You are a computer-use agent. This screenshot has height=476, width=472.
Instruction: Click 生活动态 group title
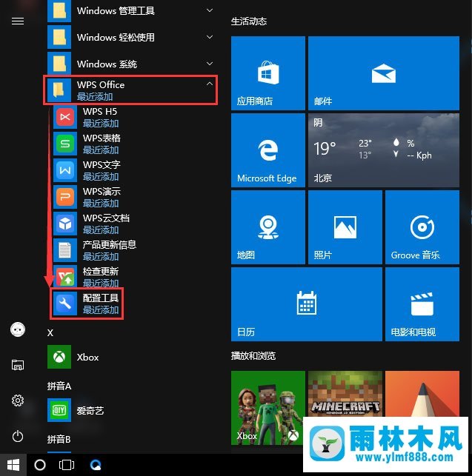[249, 21]
